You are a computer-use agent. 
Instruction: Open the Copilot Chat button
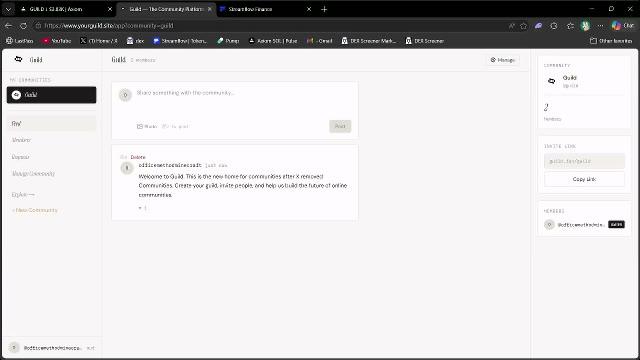(x=622, y=25)
